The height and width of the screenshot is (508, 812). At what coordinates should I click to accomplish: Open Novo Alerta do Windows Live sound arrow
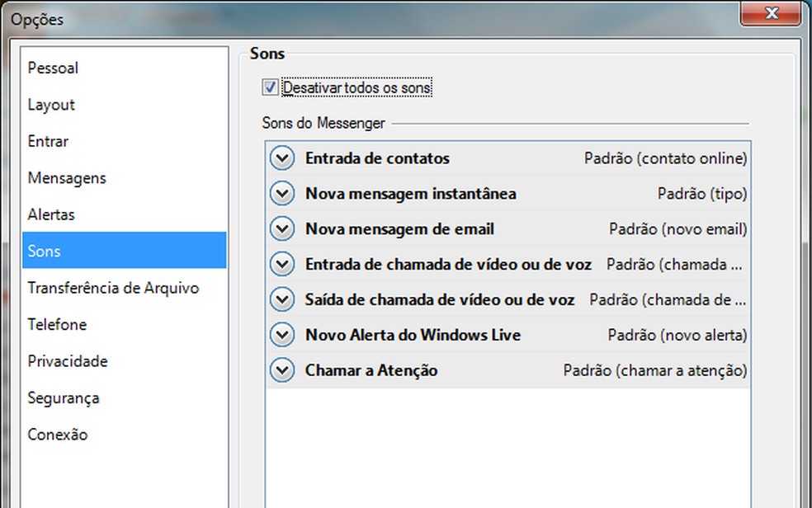coord(281,335)
